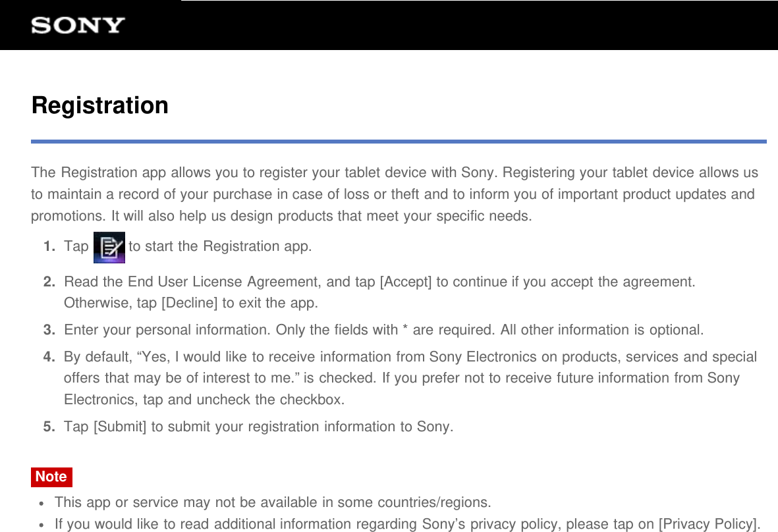
Task: Click the red Note badge icon
Action: point(51,477)
